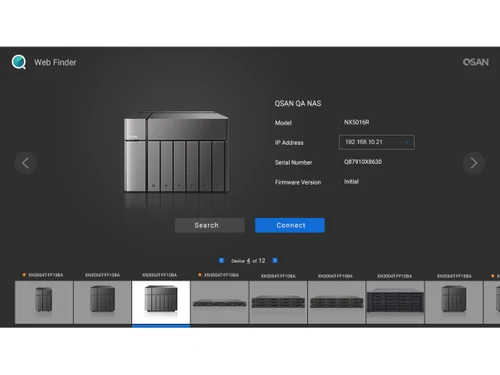Select the sixth thumbnail rack unit

(x=337, y=302)
